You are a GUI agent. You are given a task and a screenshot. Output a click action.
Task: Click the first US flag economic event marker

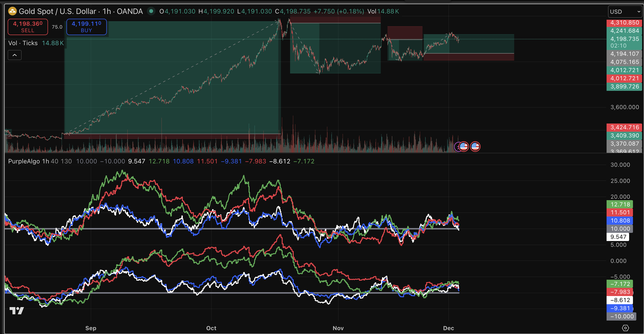pyautogui.click(x=464, y=147)
